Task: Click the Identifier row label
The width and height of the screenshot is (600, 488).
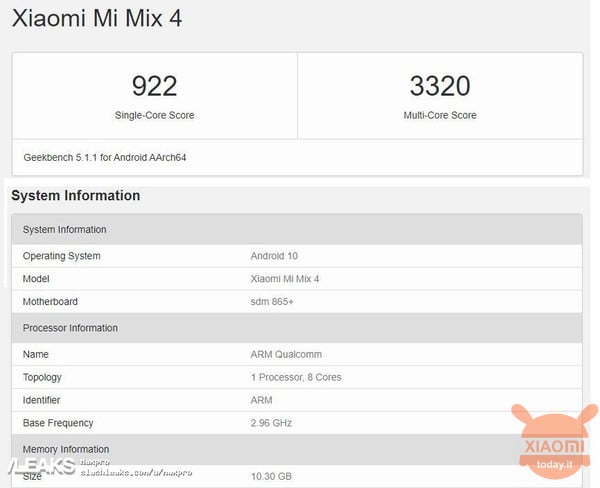Action: (41, 400)
